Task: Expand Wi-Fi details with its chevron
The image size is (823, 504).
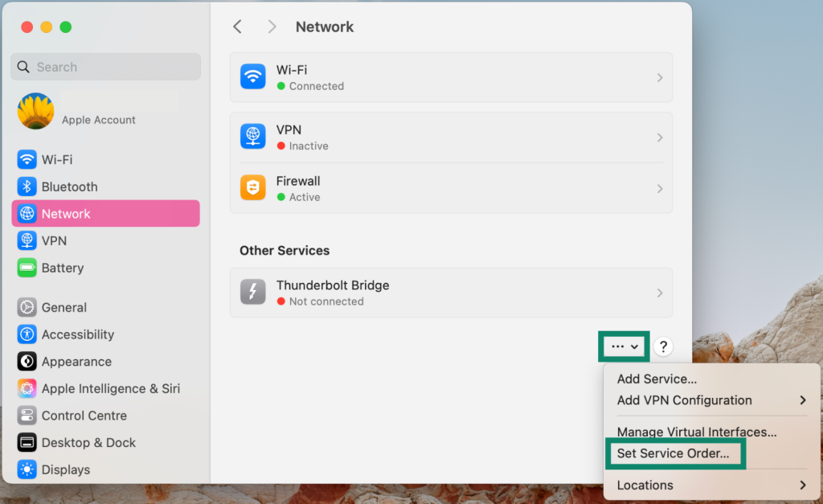Action: (x=659, y=77)
